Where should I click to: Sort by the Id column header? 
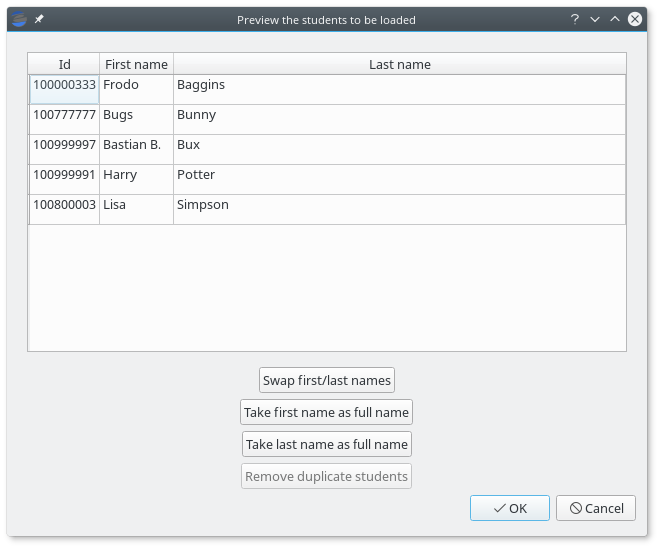click(x=64, y=64)
